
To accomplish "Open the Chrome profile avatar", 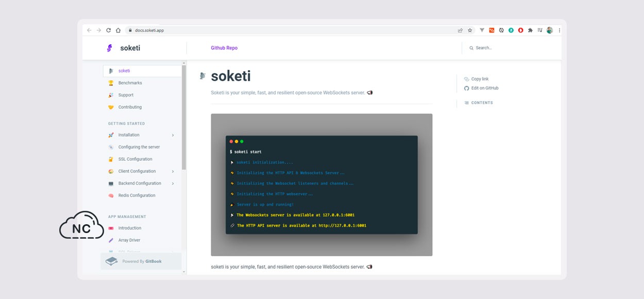I will 550,30.
